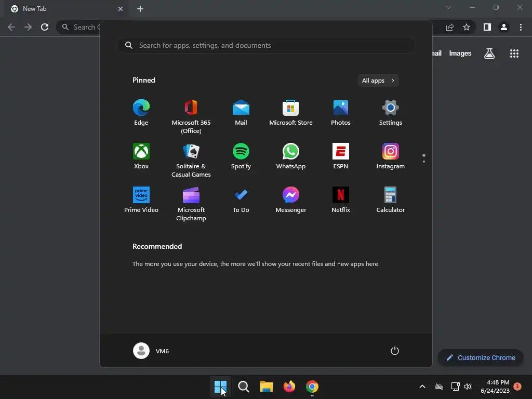Open a new Chrome tab
Image resolution: width=532 pixels, height=399 pixels.
140,9
